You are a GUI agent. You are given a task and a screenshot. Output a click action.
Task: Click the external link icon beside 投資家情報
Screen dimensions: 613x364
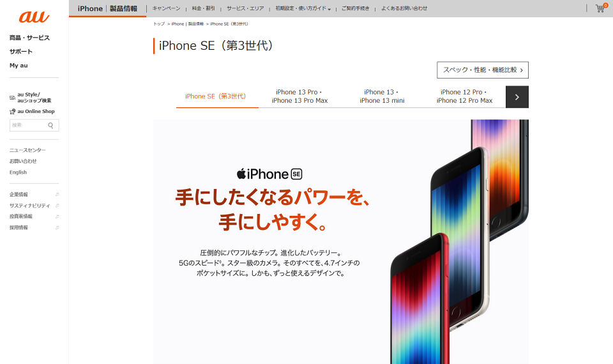tap(57, 216)
